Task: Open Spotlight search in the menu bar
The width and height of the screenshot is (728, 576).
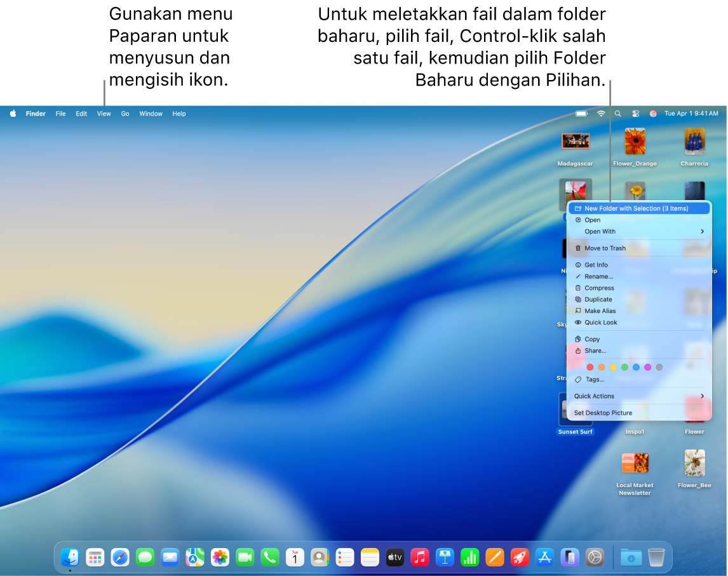Action: [x=617, y=114]
